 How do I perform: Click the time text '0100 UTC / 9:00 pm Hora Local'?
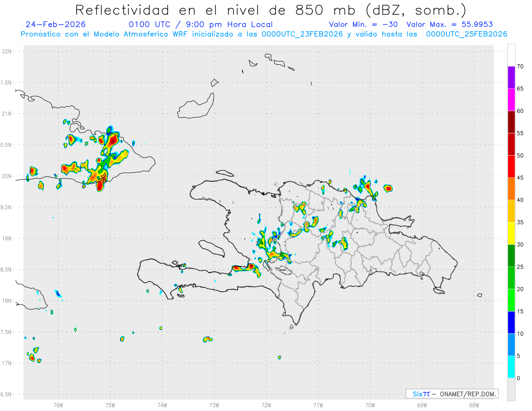click(201, 24)
